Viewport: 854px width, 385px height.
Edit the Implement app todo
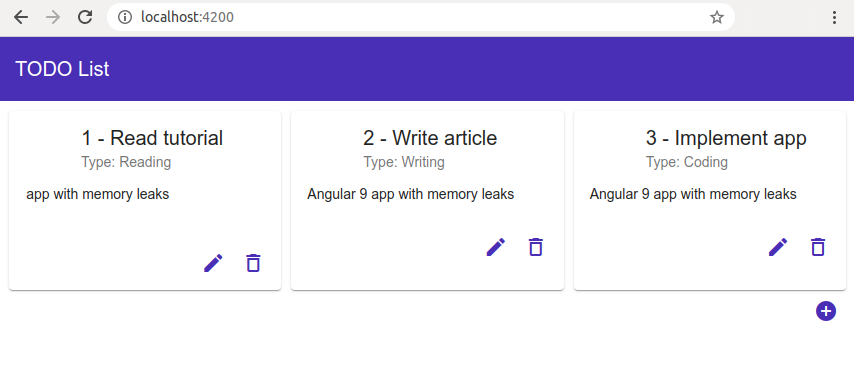coord(778,247)
